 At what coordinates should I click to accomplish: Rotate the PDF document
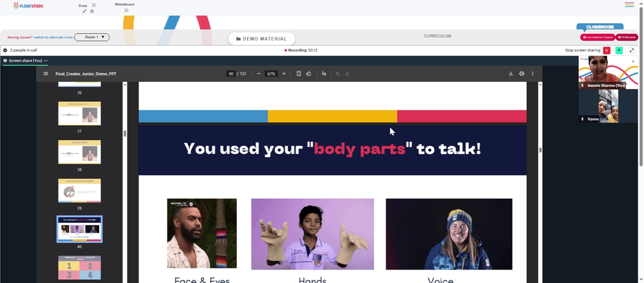(308, 73)
